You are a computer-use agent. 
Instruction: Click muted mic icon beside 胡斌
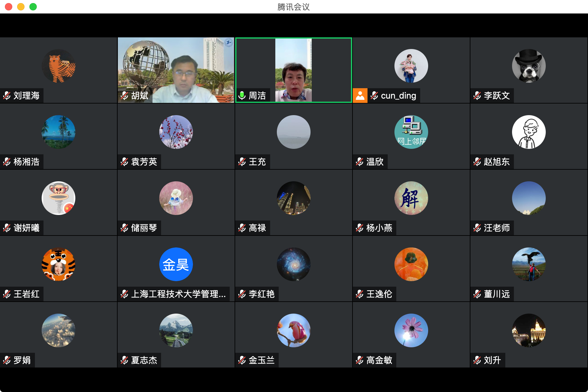coord(124,96)
